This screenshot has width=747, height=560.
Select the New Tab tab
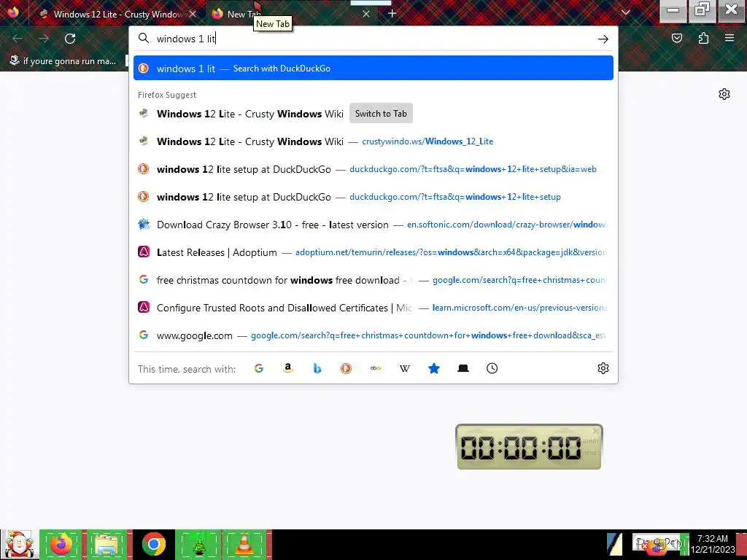[x=290, y=15]
